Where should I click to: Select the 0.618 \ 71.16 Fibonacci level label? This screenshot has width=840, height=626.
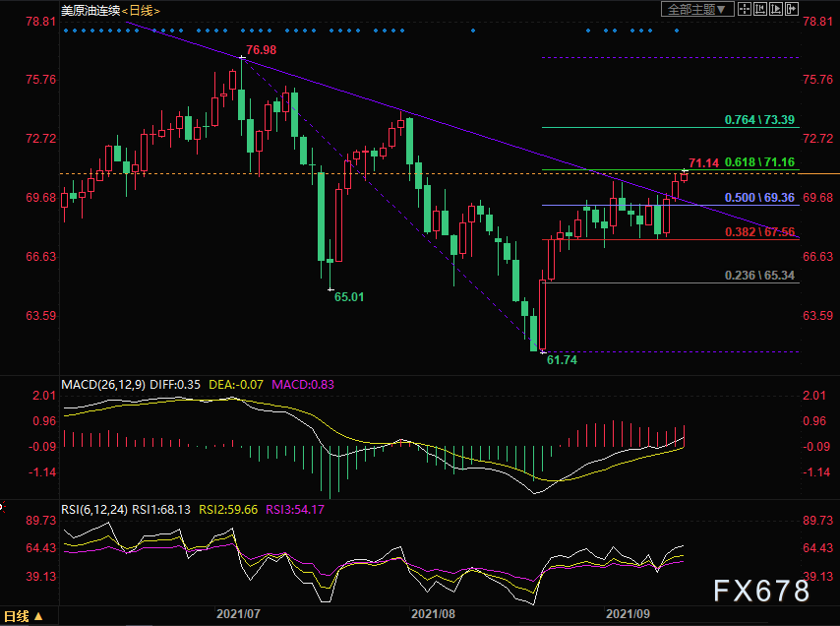[758, 161]
